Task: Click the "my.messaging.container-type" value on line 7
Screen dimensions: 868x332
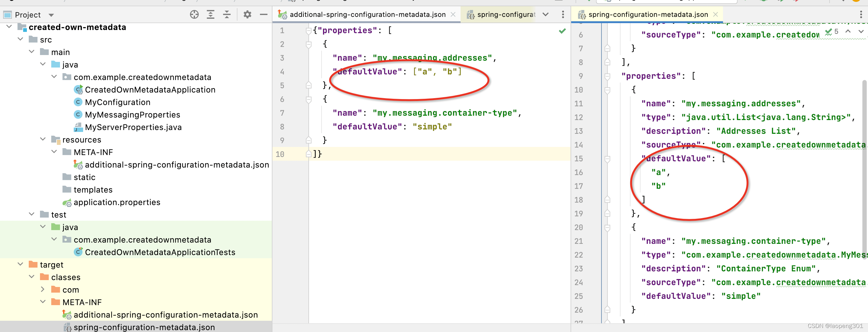Action: pyautogui.click(x=444, y=113)
